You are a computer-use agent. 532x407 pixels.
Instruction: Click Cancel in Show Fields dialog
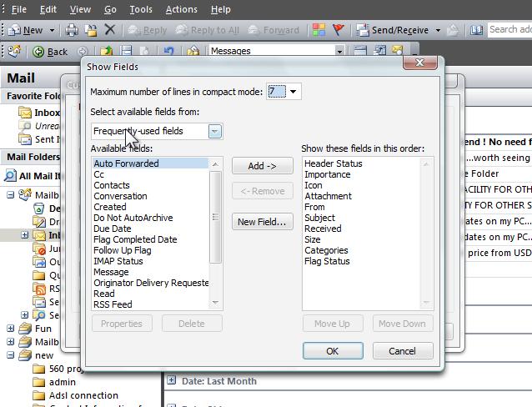pyautogui.click(x=403, y=351)
